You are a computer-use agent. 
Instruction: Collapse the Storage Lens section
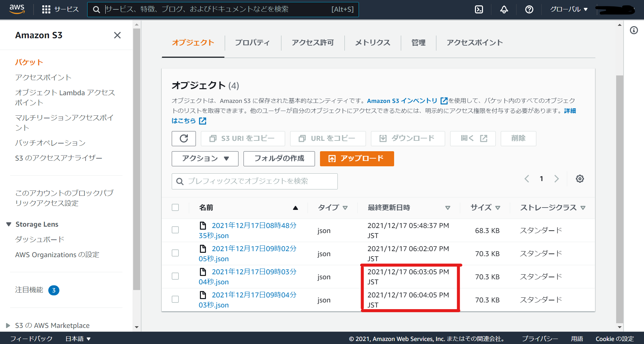tap(8, 224)
